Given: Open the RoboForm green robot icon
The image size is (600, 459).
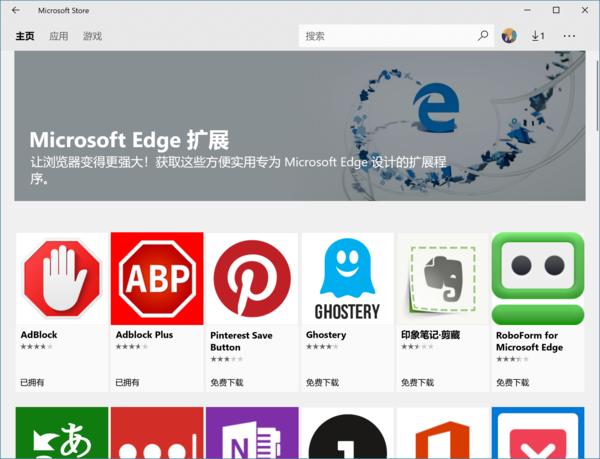Looking at the screenshot, I should tap(538, 278).
